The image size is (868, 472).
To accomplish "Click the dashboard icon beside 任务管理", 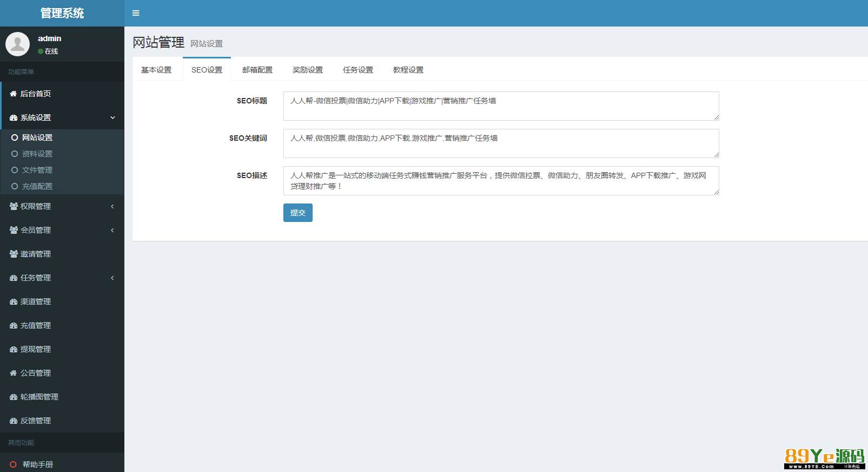I will tap(14, 278).
